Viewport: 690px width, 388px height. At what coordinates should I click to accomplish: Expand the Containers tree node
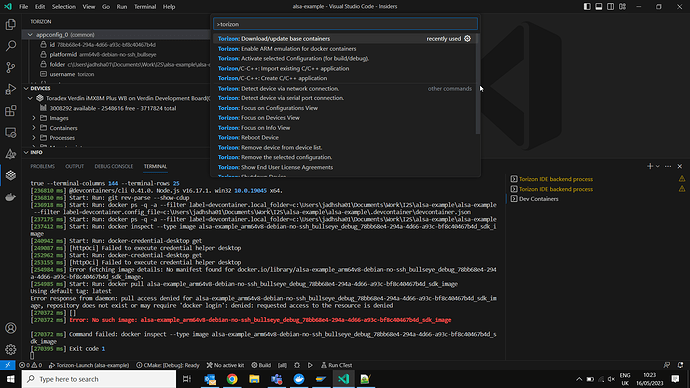click(34, 128)
